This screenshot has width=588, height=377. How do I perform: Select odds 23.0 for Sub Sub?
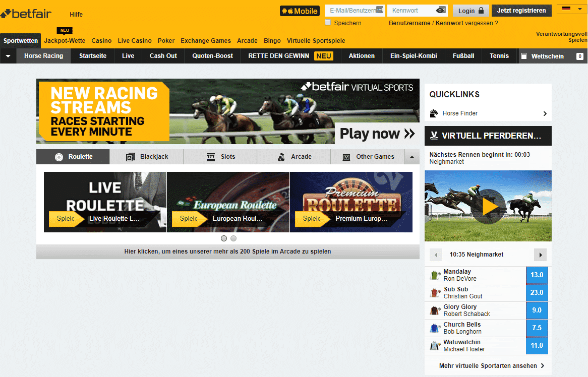[537, 293]
